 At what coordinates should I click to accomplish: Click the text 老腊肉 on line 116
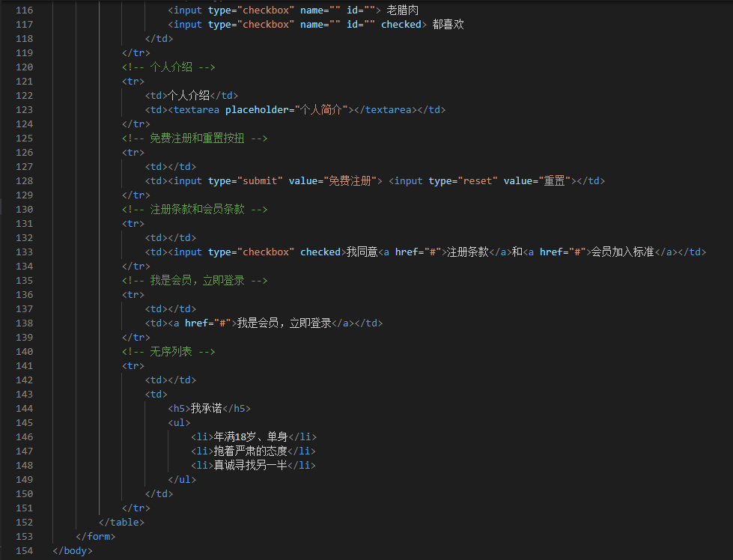403,10
